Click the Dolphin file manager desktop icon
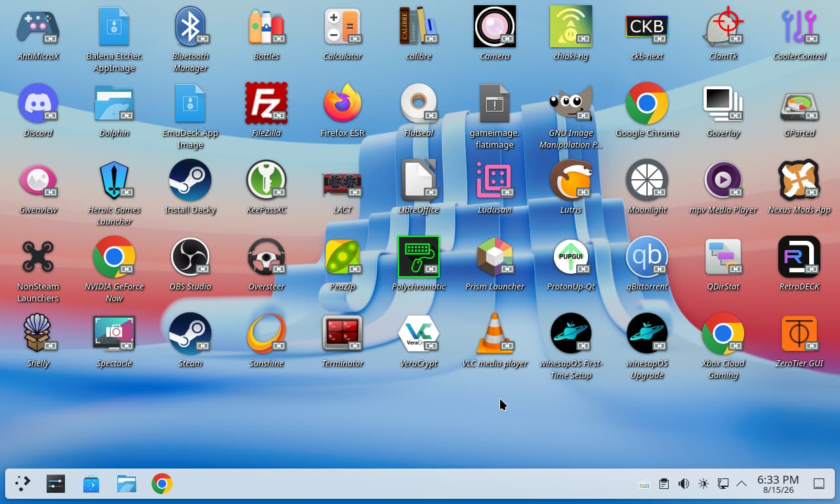The height and width of the screenshot is (504, 840). click(114, 104)
